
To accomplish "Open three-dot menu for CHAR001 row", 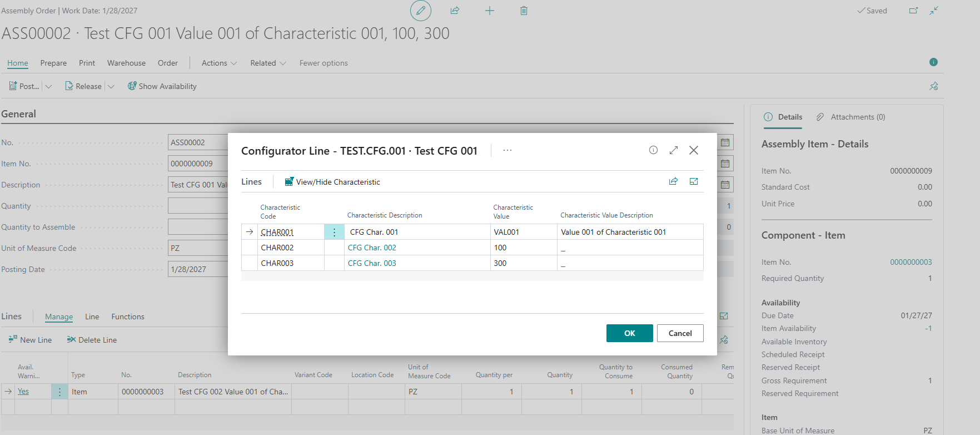I will (x=334, y=232).
